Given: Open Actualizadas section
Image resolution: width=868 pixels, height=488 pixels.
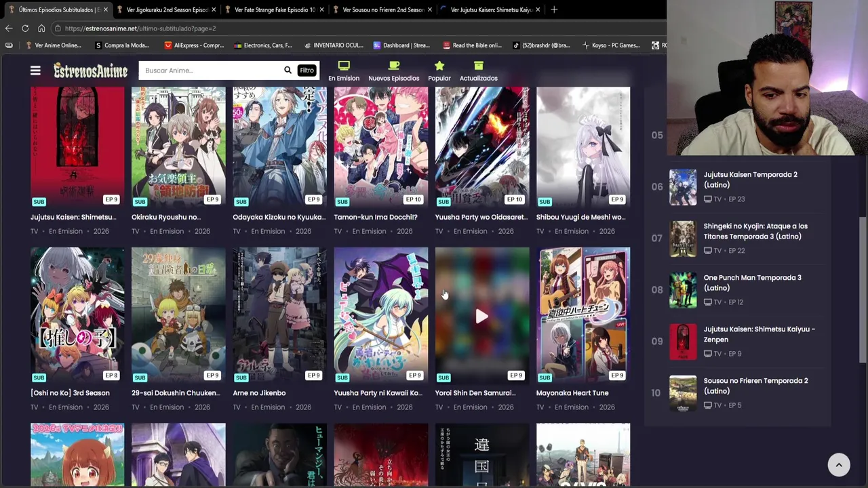Looking at the screenshot, I should tap(479, 70).
